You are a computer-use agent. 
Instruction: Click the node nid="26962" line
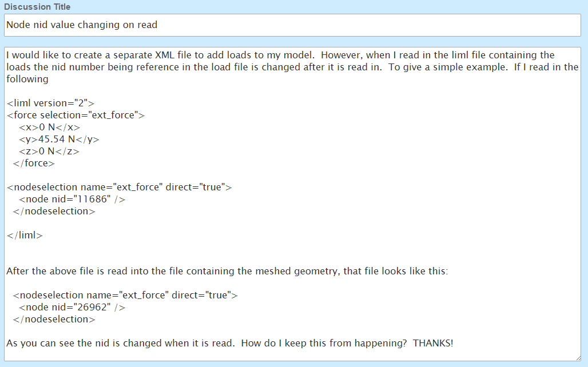[x=72, y=307]
